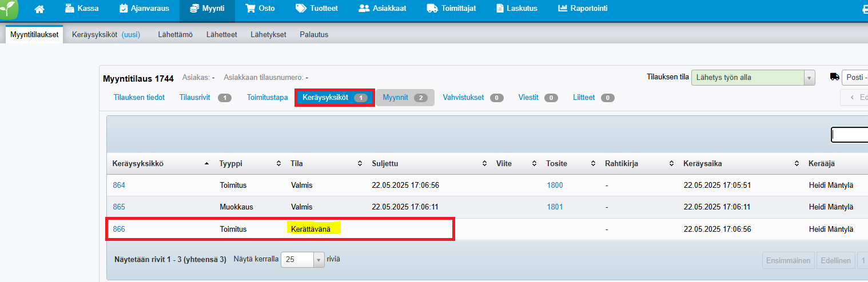868x282 pixels.
Task: Click sort arrows on Suljettu column
Action: [x=484, y=164]
